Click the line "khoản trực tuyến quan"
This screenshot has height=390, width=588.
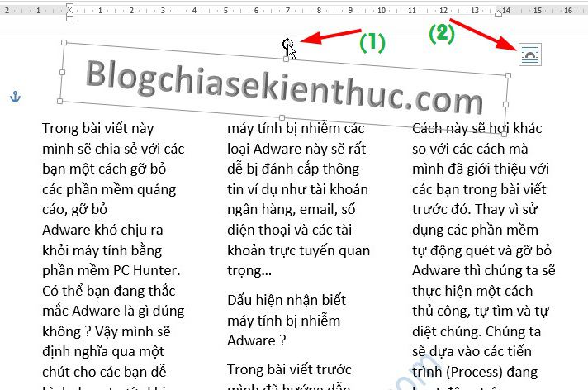pos(298,250)
